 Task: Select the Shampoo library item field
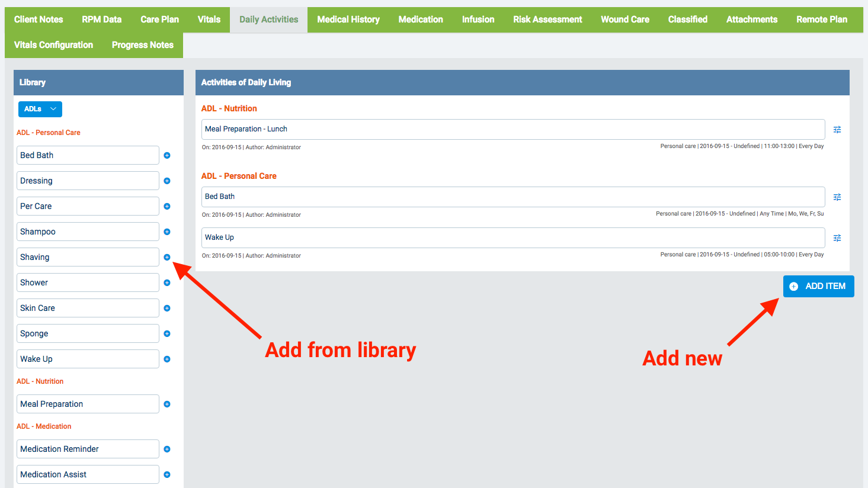click(88, 232)
